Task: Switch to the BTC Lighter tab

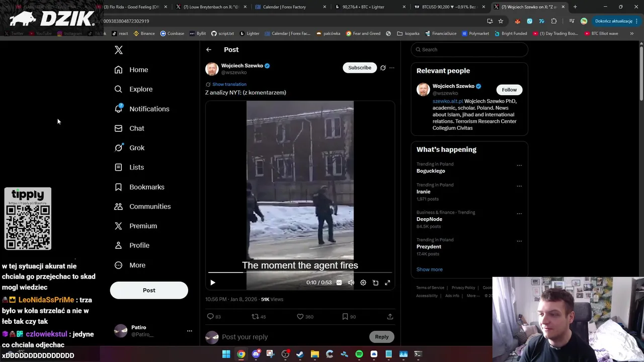Action: tap(370, 7)
